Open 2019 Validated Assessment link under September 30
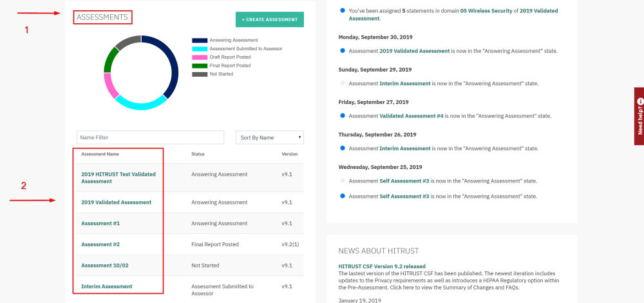 pyautogui.click(x=415, y=51)
